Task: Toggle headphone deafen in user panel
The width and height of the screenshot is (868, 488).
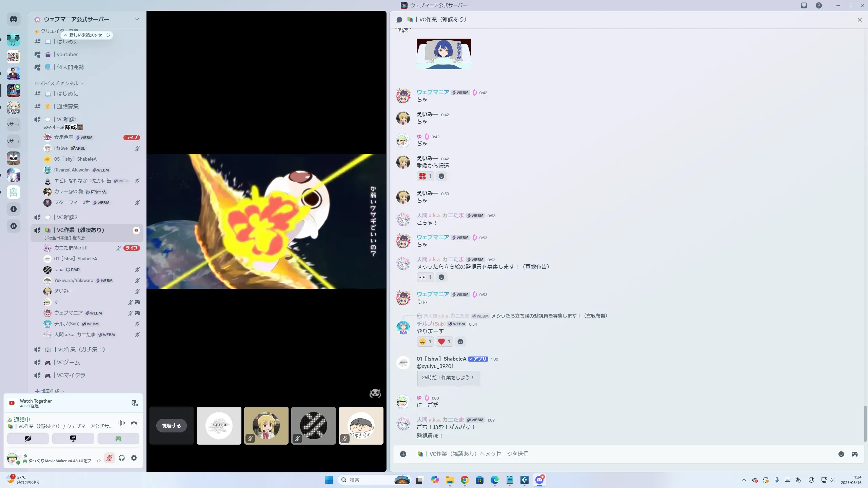Action: point(122,458)
